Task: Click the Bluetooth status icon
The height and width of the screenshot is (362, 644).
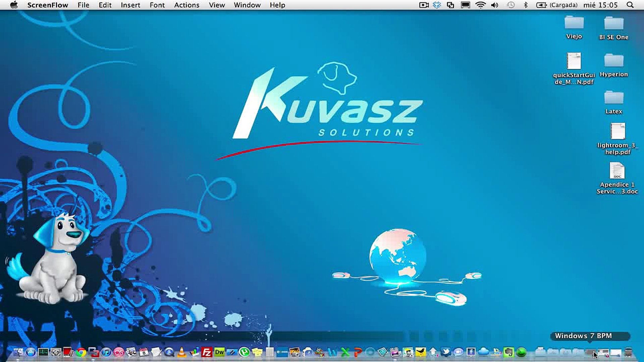Action: point(526,5)
